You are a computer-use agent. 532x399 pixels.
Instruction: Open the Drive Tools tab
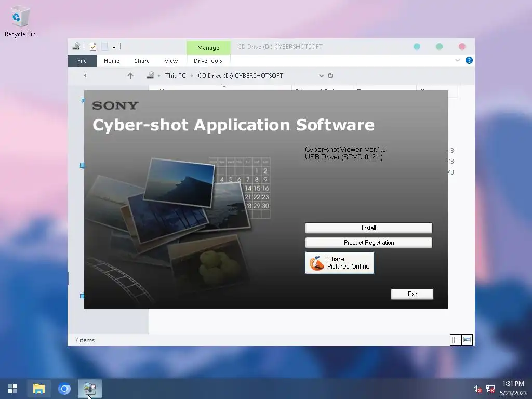coord(208,61)
